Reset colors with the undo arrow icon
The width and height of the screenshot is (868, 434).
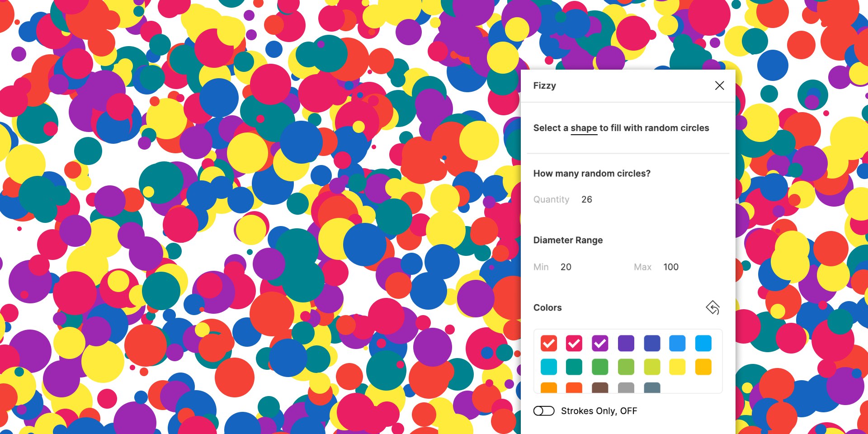(x=712, y=307)
